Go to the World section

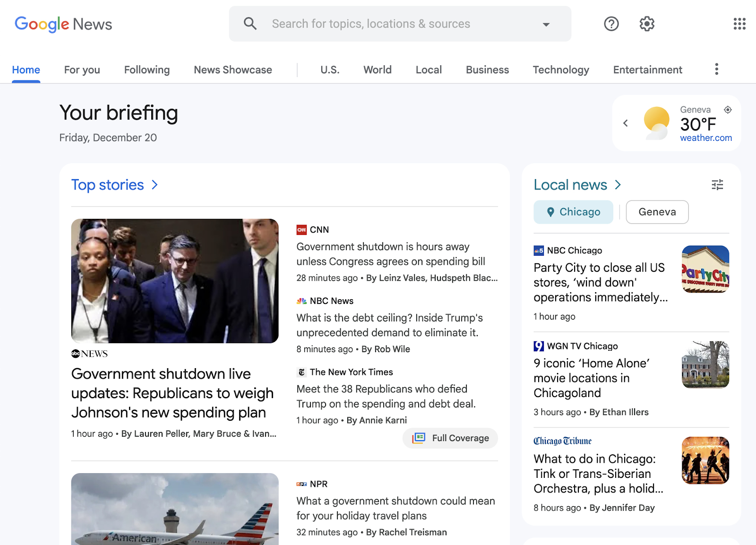pos(378,70)
